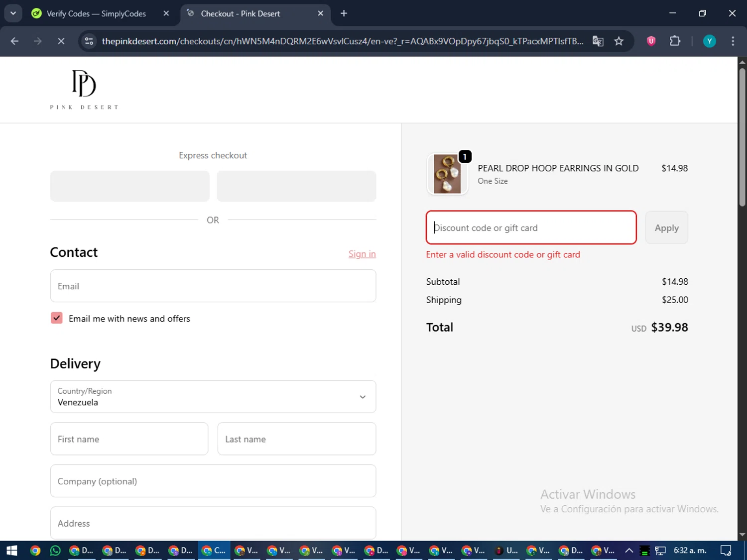Screen dimensions: 747x560
Task: Click the page vertical scrollbar thumb
Action: point(742,137)
